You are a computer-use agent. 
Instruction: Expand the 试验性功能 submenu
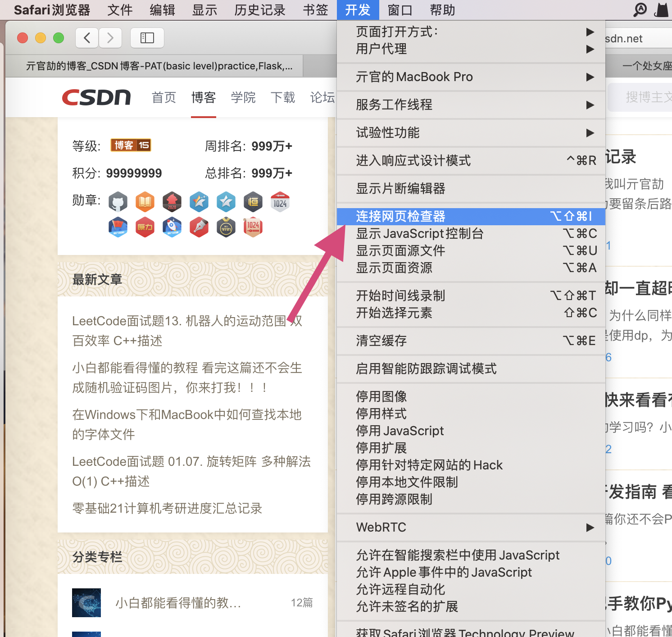471,132
